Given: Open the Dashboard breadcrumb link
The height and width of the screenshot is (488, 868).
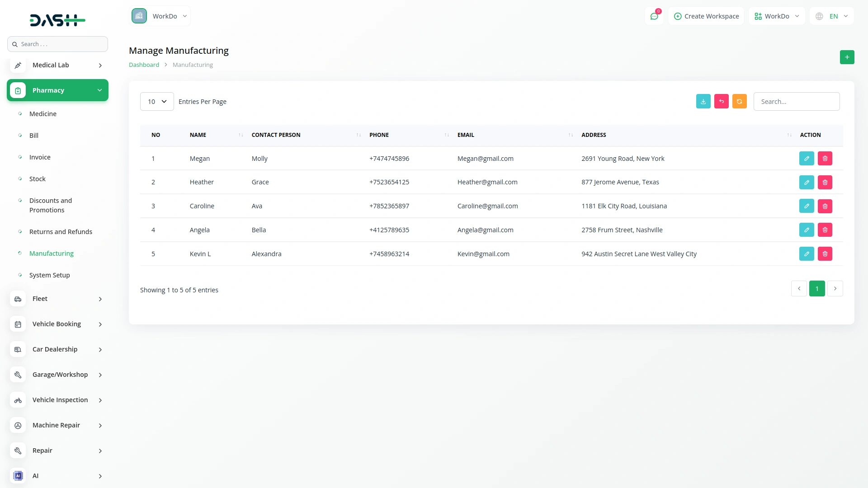Looking at the screenshot, I should pyautogui.click(x=144, y=65).
